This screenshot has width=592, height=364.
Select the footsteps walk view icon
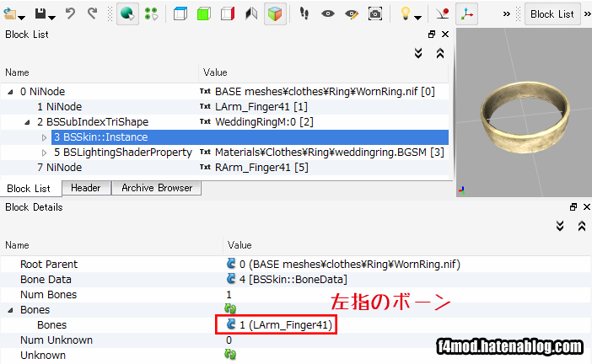pyautogui.click(x=304, y=14)
